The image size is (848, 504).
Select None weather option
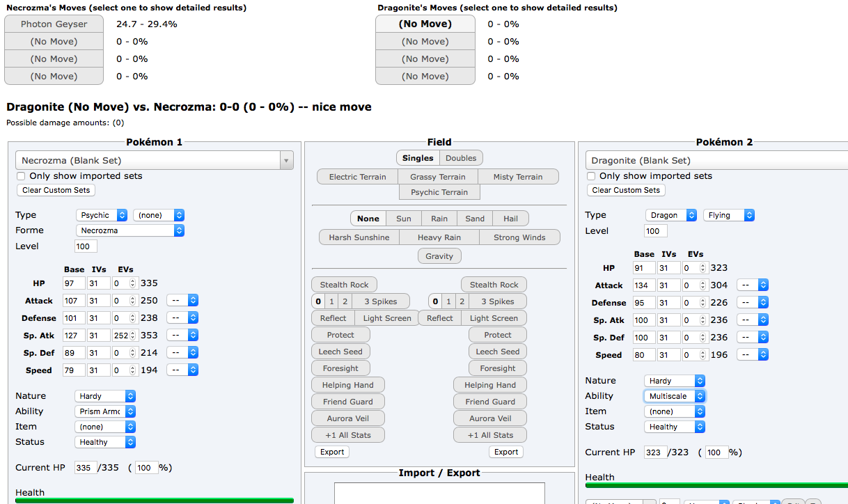pyautogui.click(x=368, y=219)
